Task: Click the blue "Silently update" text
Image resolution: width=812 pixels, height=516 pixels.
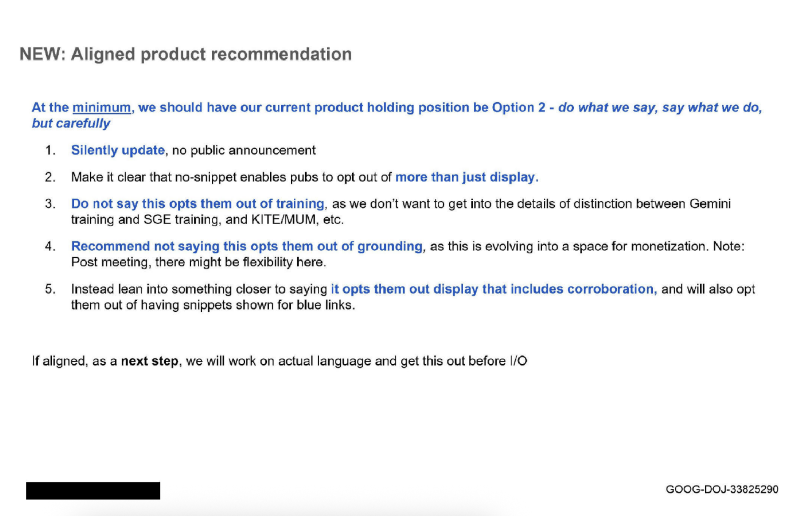Action: (118, 150)
